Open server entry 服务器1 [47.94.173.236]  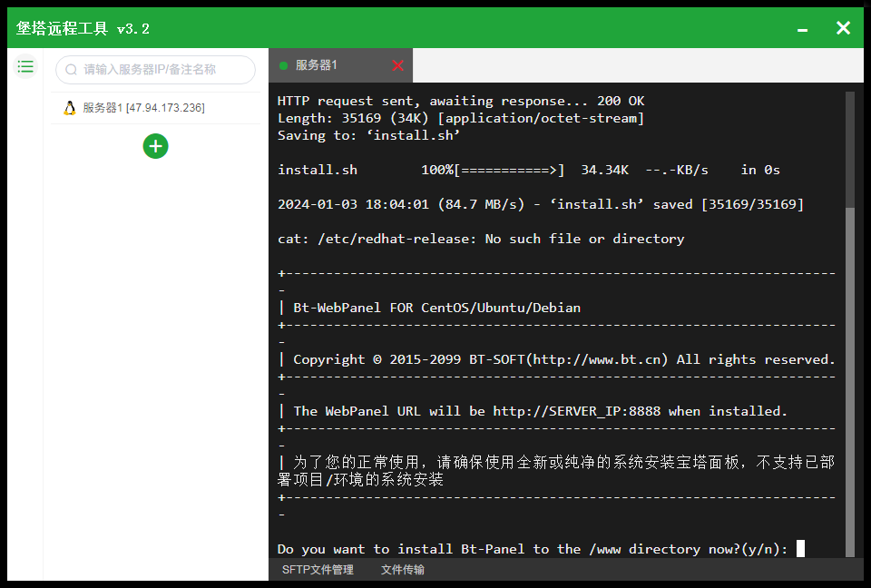click(x=155, y=108)
